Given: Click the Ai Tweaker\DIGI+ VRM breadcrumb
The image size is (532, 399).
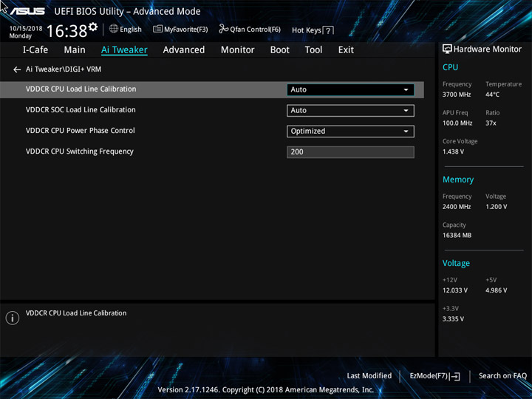Looking at the screenshot, I should pyautogui.click(x=64, y=69).
